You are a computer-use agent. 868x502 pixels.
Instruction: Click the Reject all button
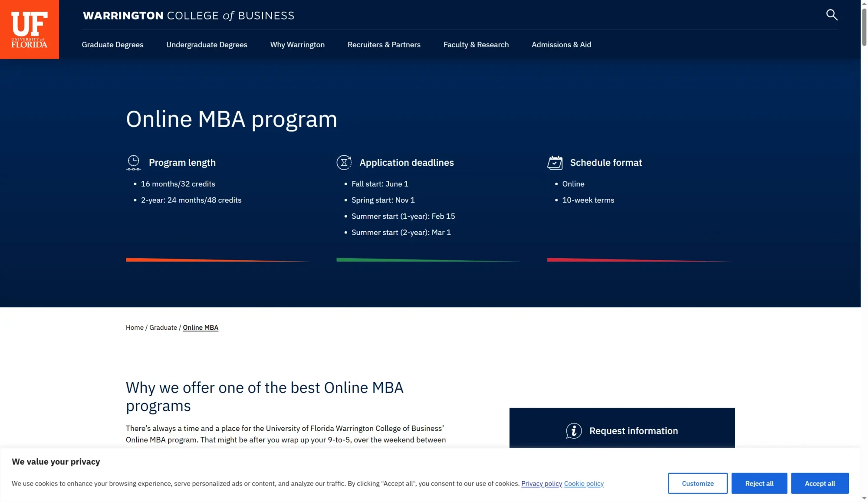point(759,483)
